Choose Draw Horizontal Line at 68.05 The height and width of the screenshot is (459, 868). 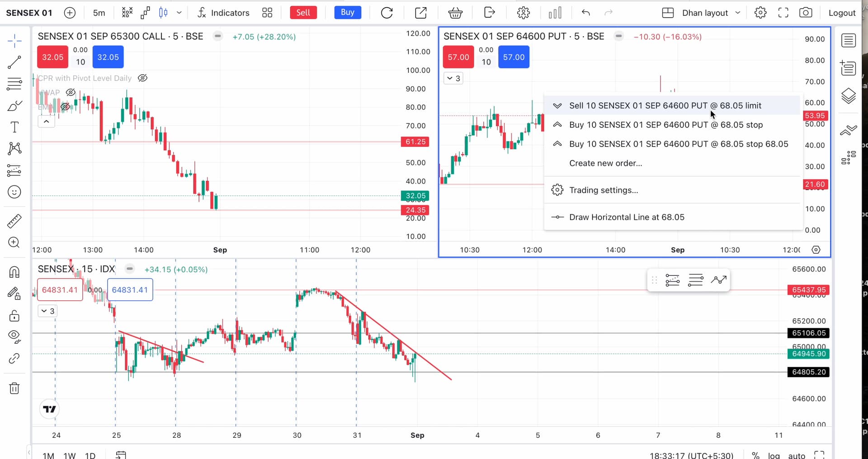pyautogui.click(x=673, y=217)
